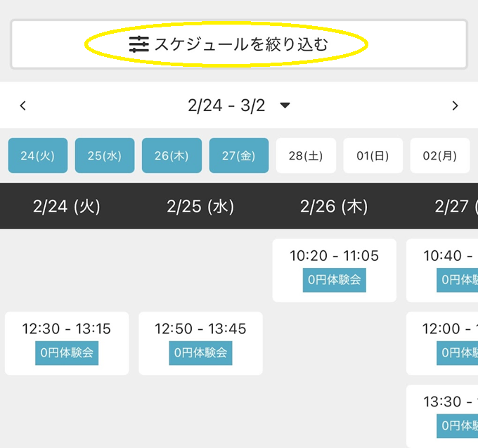Enable the 28(土) day chip
This screenshot has width=478, height=448.
pos(306,155)
